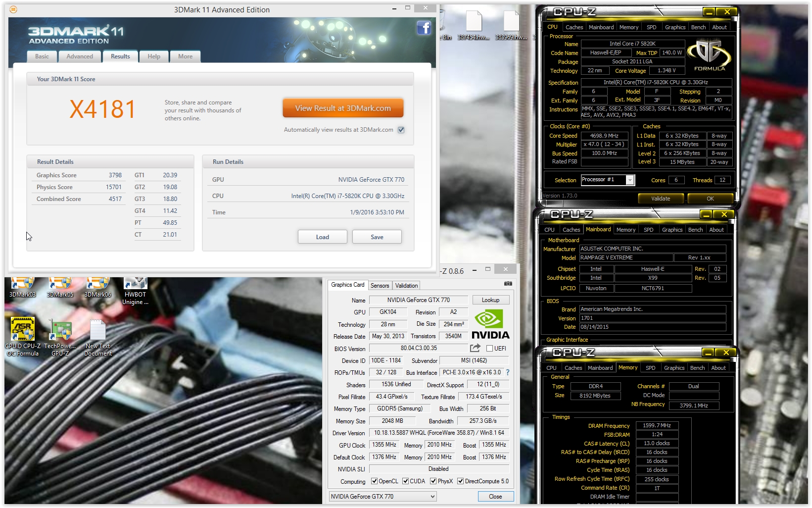Image resolution: width=812 pixels, height=508 pixels.
Task: Select the Results tab in 3DMark
Action: click(120, 56)
